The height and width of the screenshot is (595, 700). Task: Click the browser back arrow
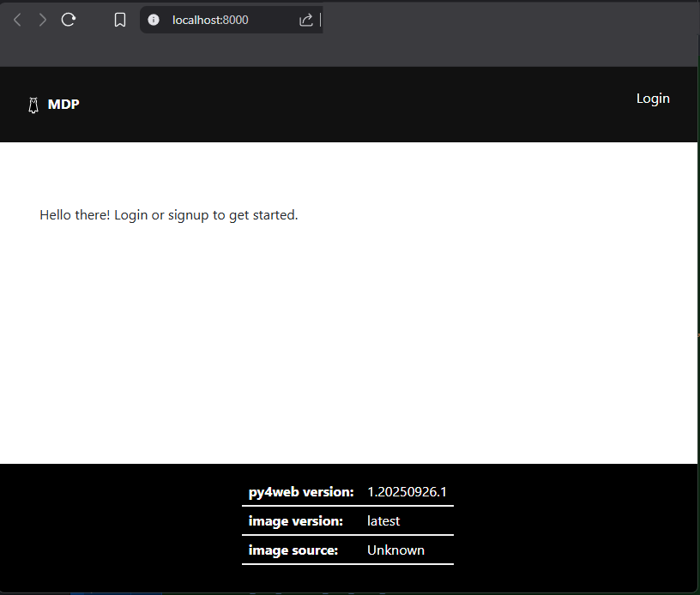pyautogui.click(x=17, y=20)
